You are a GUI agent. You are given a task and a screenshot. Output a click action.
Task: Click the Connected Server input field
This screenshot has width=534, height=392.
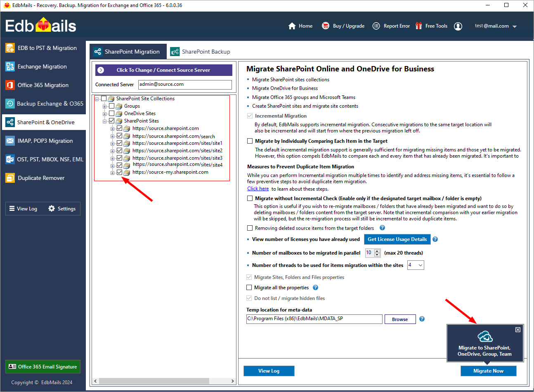pyautogui.click(x=185, y=84)
